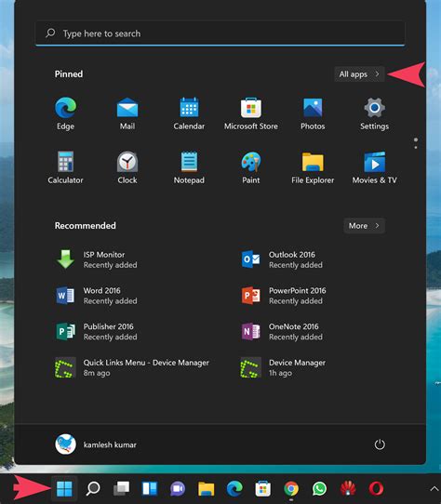Open the Device Manager file from 1h ago
441x504 pixels.
coord(283,367)
